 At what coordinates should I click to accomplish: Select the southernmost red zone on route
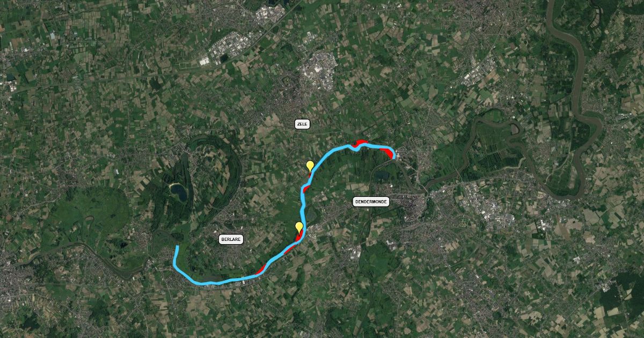(x=260, y=270)
